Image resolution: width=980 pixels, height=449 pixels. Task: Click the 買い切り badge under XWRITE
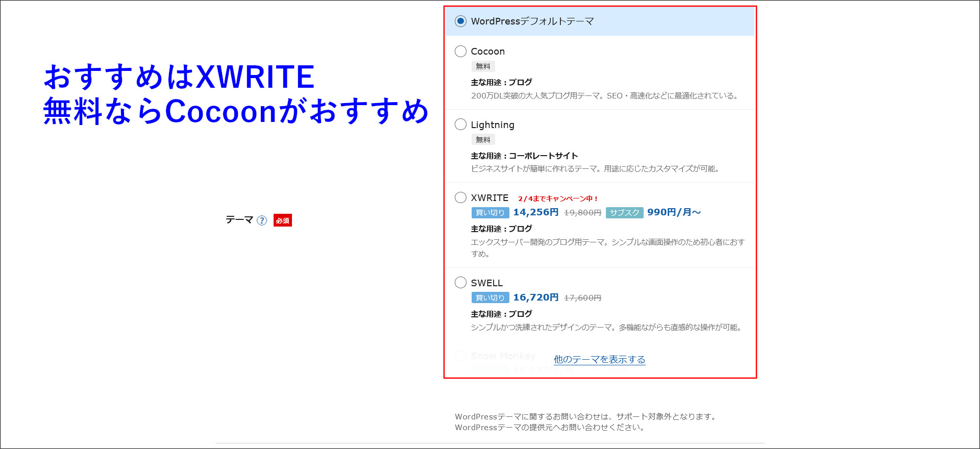pos(490,213)
